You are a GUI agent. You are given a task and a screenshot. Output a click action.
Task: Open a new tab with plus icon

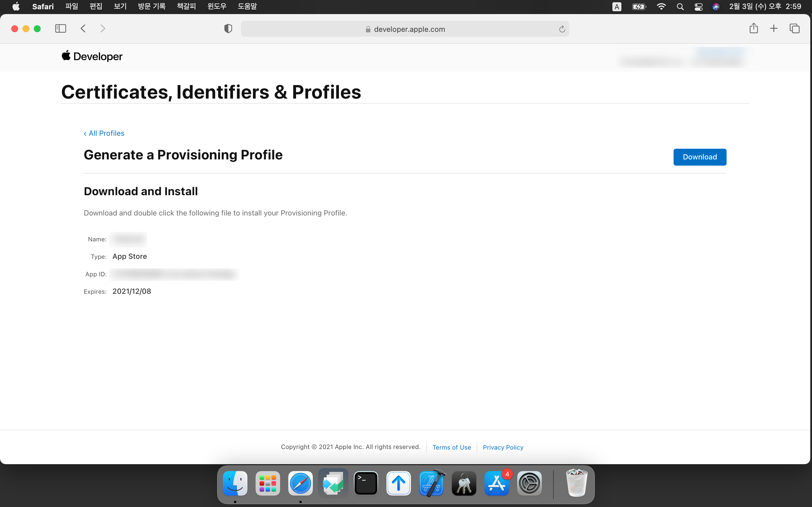click(774, 28)
